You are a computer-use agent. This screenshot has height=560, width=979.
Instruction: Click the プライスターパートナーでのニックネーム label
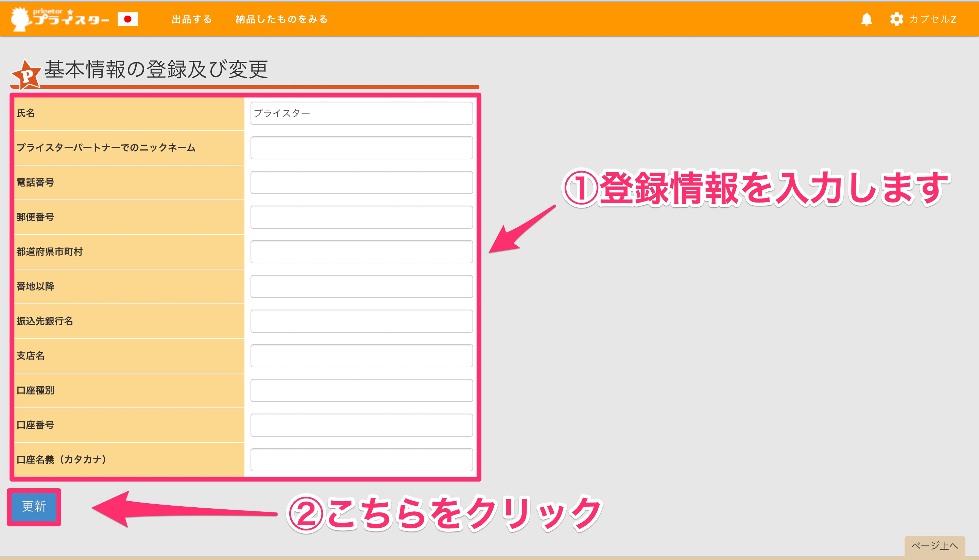pyautogui.click(x=106, y=148)
